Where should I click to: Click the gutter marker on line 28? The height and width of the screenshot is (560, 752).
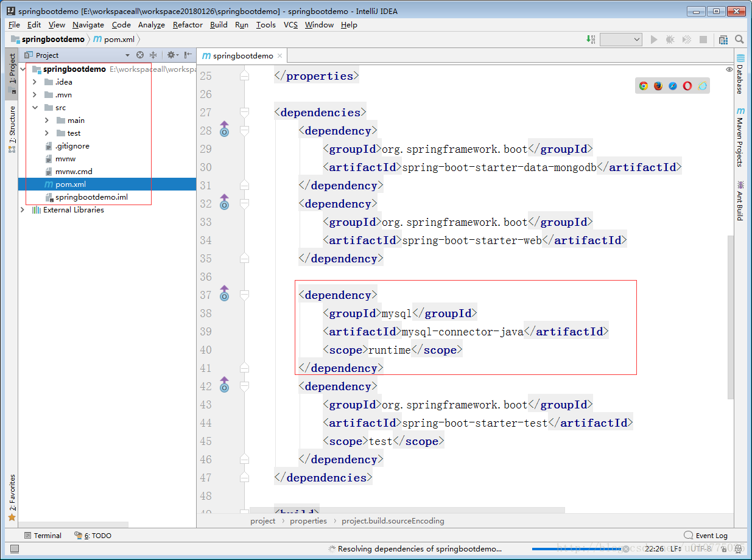click(224, 128)
